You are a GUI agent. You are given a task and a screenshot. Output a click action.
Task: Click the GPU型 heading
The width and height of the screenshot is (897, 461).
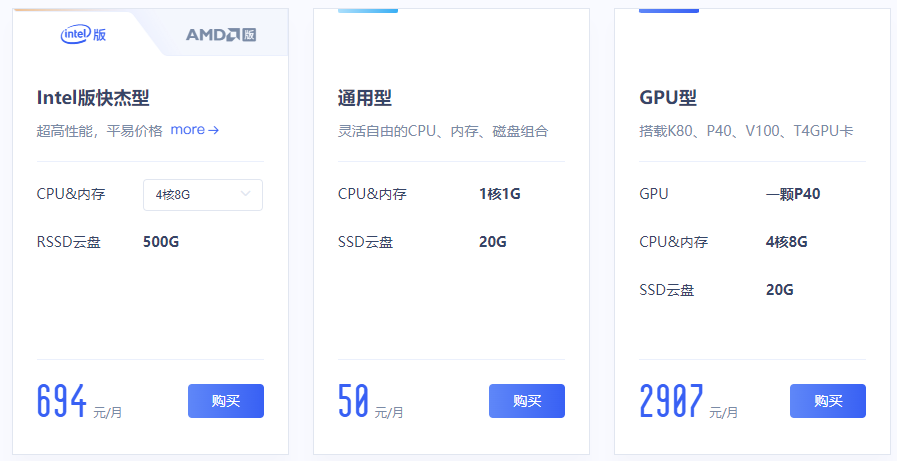(x=668, y=98)
